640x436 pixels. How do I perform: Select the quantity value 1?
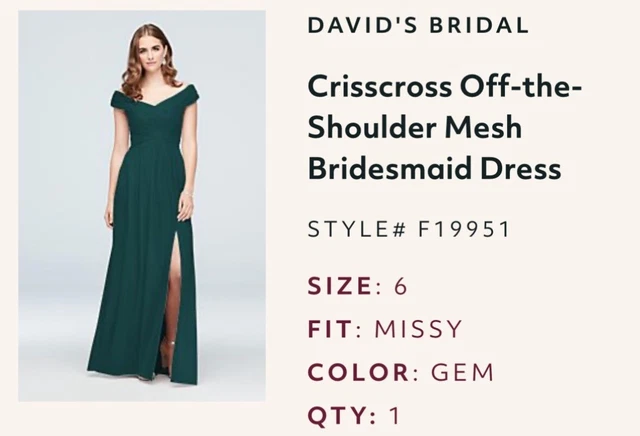point(395,415)
